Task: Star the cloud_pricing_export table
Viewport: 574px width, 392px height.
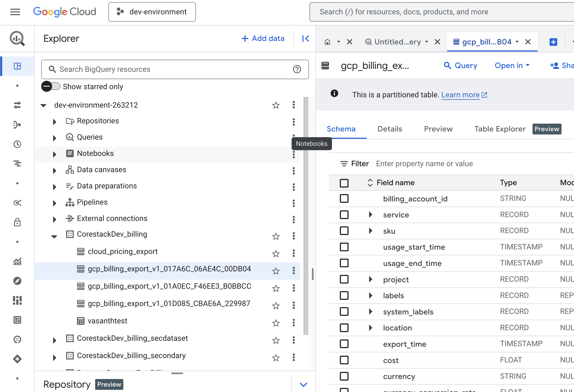Action: click(x=276, y=253)
